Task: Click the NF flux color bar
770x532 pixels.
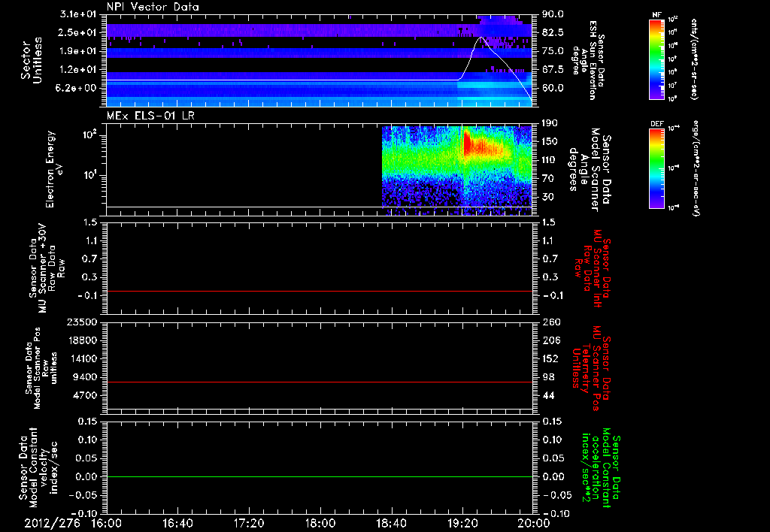Action: [657, 59]
